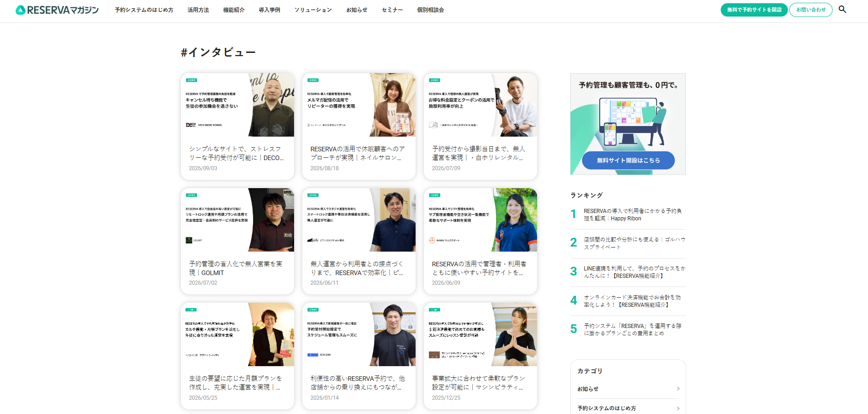Open the 活用方法 menu item
Image resolution: width=868 pixels, height=414 pixels.
198,10
